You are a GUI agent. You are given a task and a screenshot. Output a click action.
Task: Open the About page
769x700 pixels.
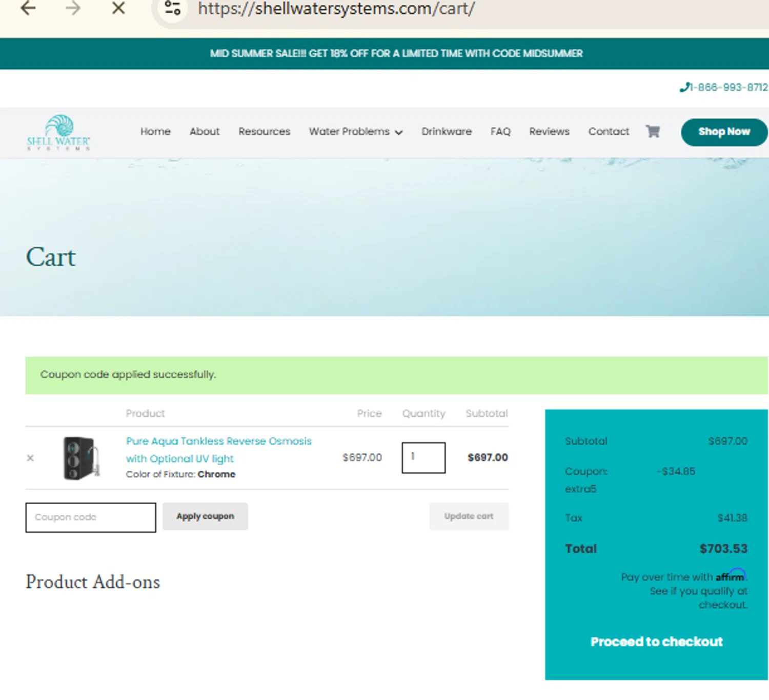tap(205, 131)
